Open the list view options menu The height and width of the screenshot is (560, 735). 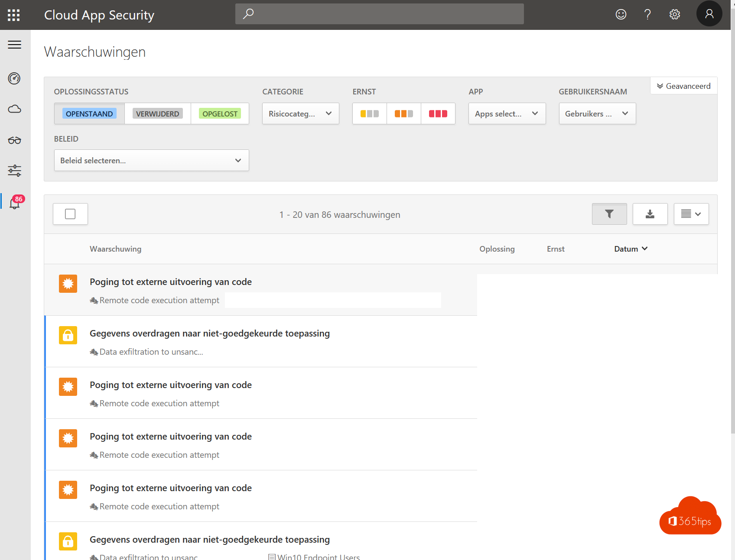tap(691, 214)
